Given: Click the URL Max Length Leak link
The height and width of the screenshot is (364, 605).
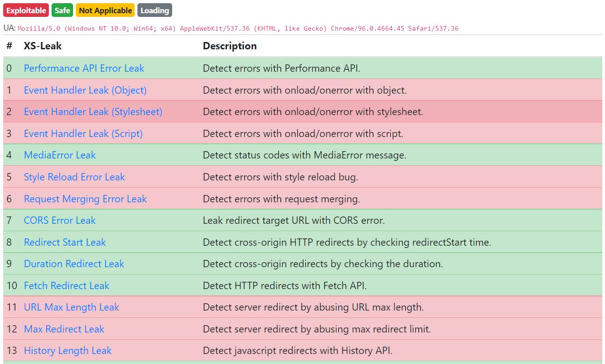Looking at the screenshot, I should pos(72,307).
